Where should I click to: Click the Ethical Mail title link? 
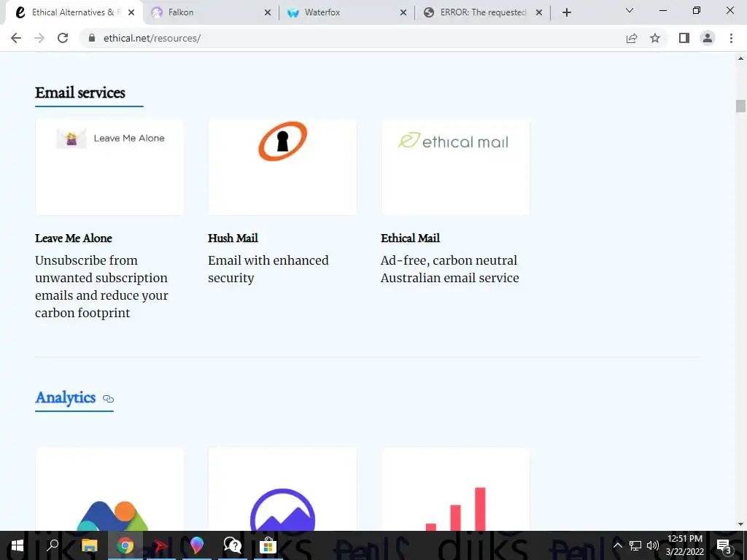410,238
